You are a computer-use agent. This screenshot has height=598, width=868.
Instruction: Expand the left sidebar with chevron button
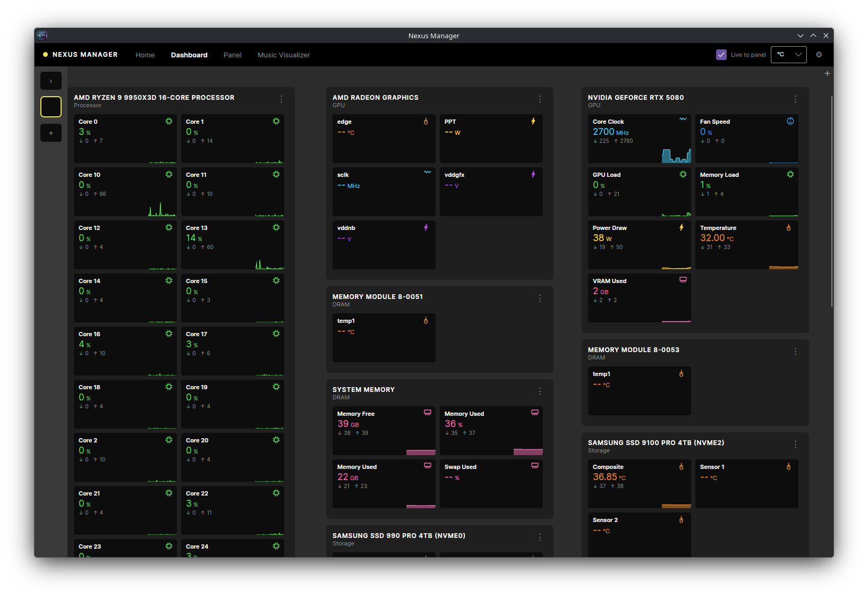(x=51, y=81)
